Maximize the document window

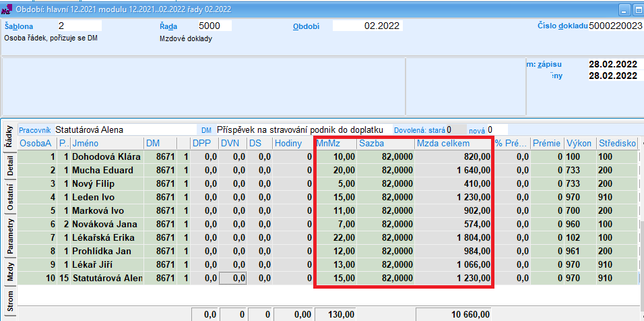click(637, 9)
